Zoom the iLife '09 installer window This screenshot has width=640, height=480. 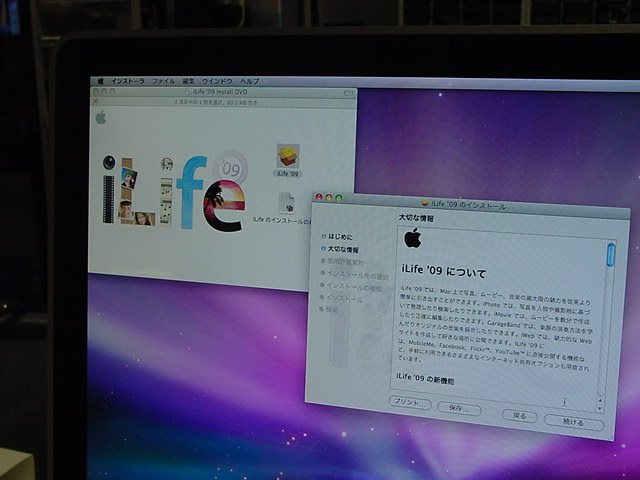tap(339, 198)
